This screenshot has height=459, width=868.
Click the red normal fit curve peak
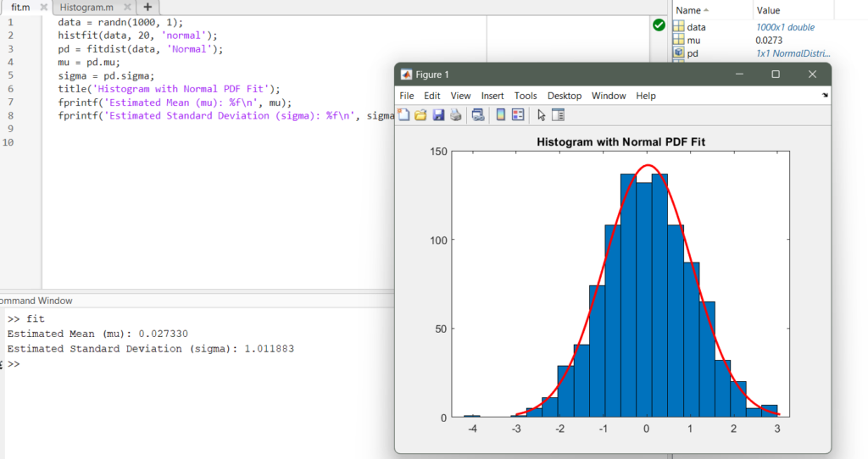pos(647,165)
